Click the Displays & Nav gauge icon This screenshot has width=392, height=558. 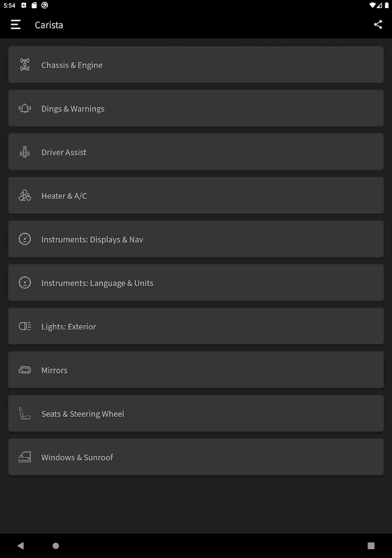(x=25, y=239)
